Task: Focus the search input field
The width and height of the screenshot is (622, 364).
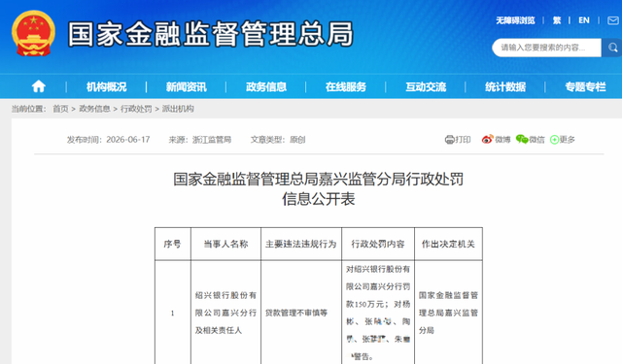Action: 546,48
